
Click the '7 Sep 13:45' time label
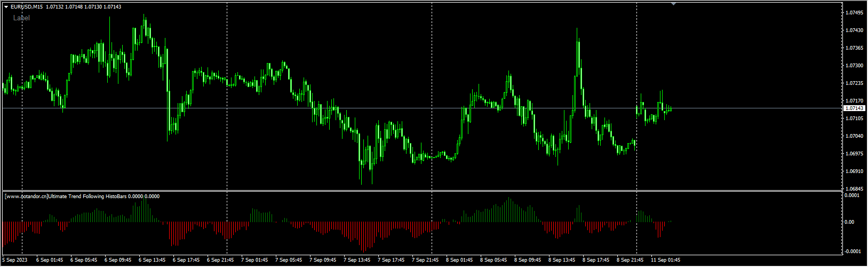pyautogui.click(x=357, y=260)
